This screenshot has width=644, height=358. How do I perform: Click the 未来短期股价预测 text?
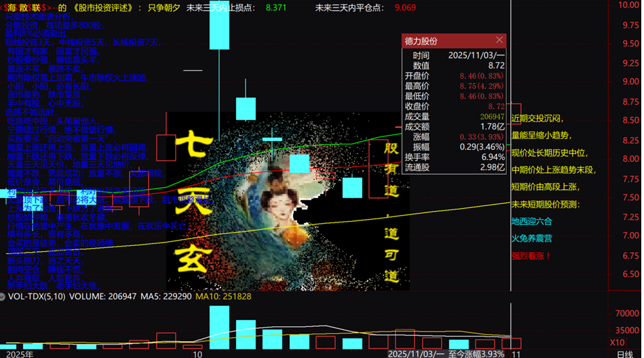(x=546, y=205)
